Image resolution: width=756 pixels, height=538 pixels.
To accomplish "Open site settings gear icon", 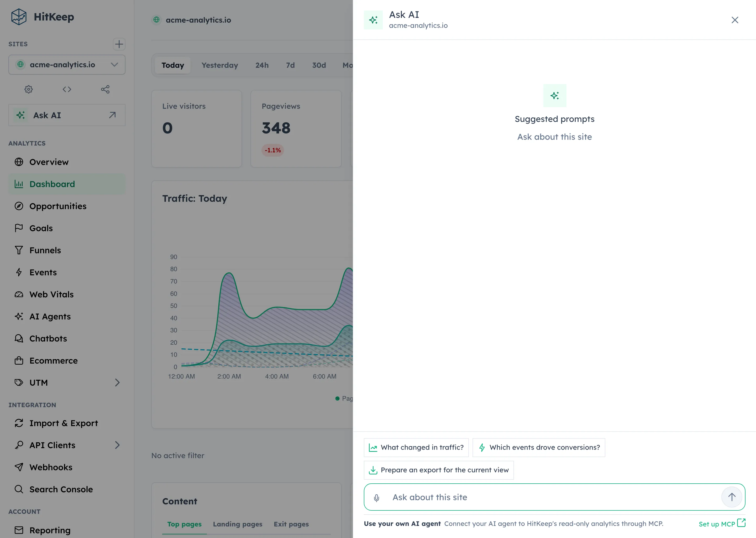I will 29,89.
